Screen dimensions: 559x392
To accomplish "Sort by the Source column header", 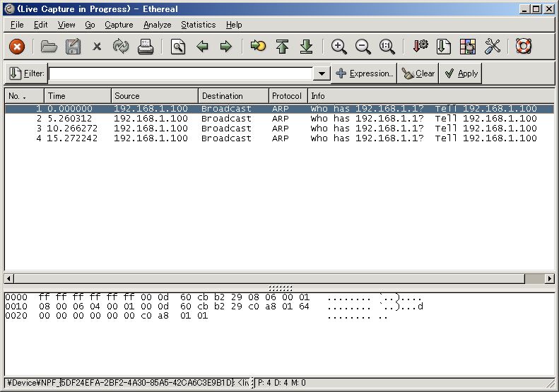I will [155, 96].
